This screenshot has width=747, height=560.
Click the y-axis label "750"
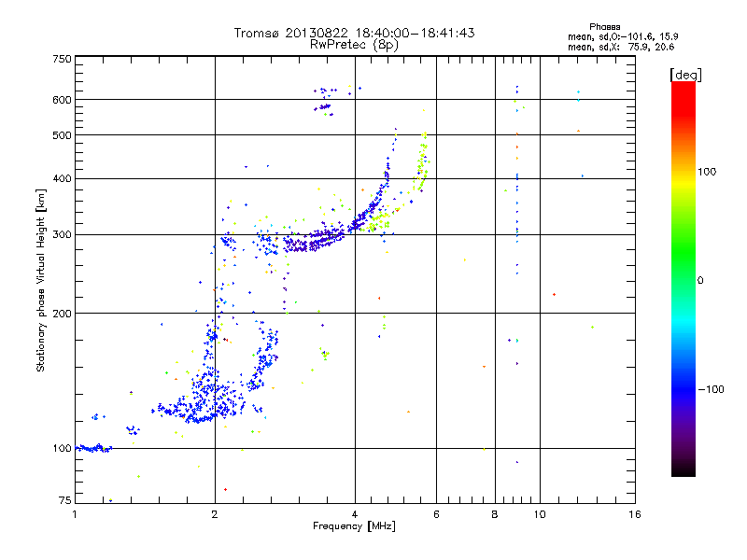(62, 60)
